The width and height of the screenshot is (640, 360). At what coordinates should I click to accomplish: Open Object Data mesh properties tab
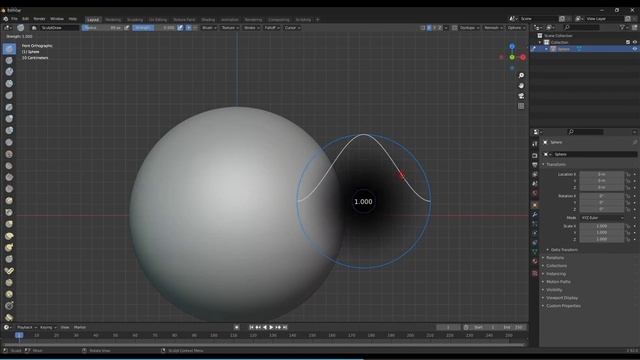point(535,252)
